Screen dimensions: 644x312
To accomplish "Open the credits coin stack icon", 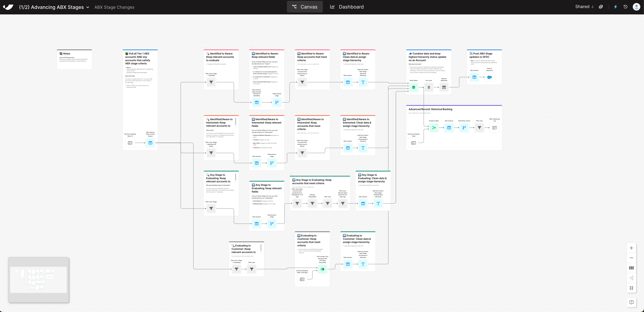I will tap(601, 7).
